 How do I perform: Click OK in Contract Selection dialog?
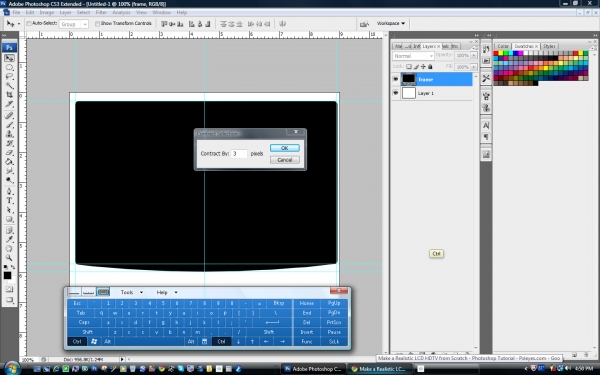pyautogui.click(x=285, y=148)
